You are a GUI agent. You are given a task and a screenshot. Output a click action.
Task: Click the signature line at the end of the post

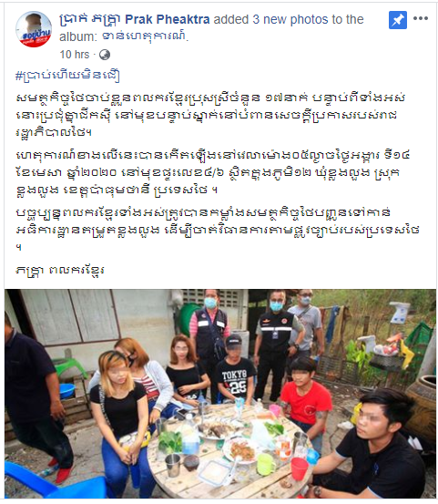point(60,270)
